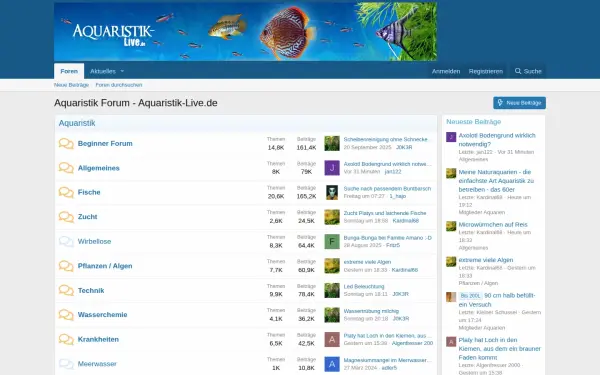Viewport: 600px width, 375px height.
Task: Open Neueste Beiträge sidebar heading
Action: [x=473, y=122]
